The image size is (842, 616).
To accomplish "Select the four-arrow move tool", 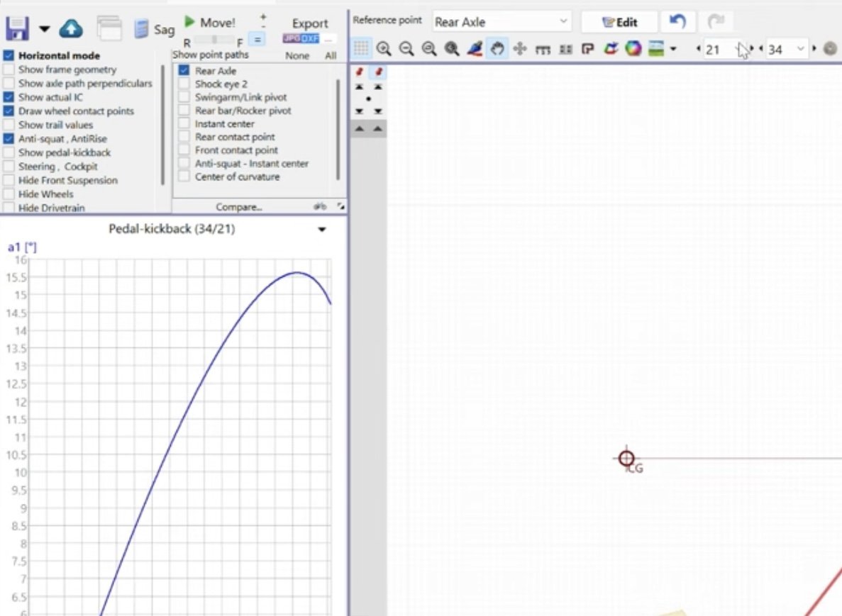I will pyautogui.click(x=520, y=49).
